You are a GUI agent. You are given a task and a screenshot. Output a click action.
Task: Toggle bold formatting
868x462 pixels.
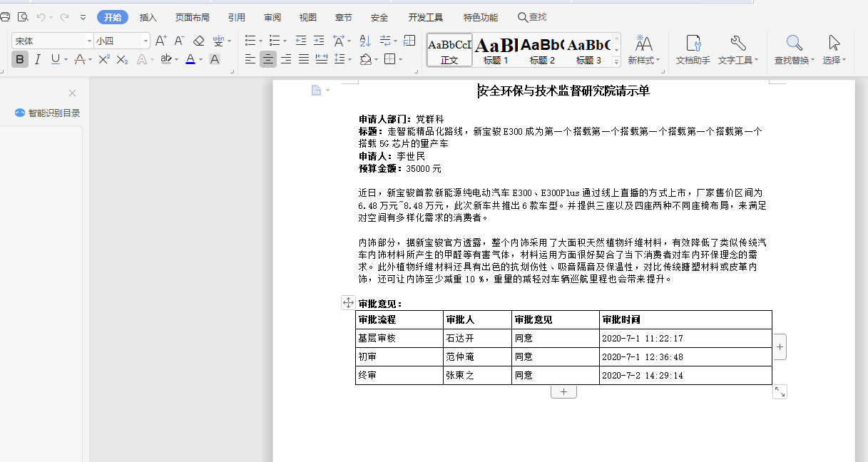tap(19, 60)
